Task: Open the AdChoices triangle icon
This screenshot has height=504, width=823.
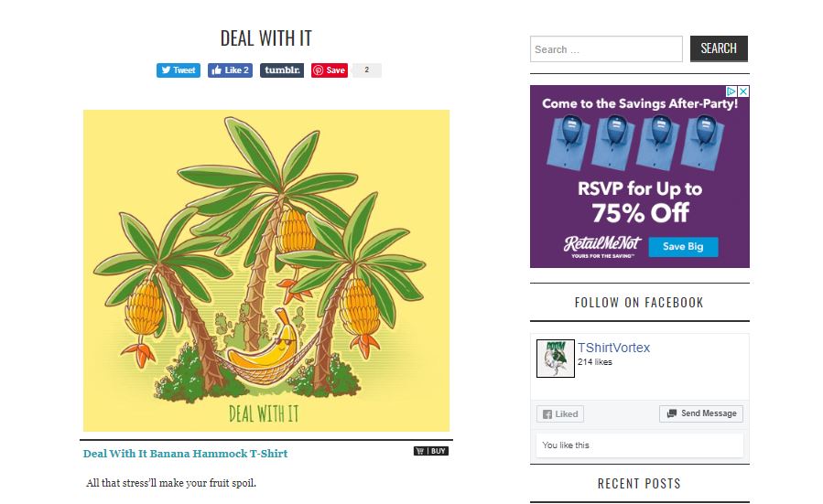Action: click(731, 91)
